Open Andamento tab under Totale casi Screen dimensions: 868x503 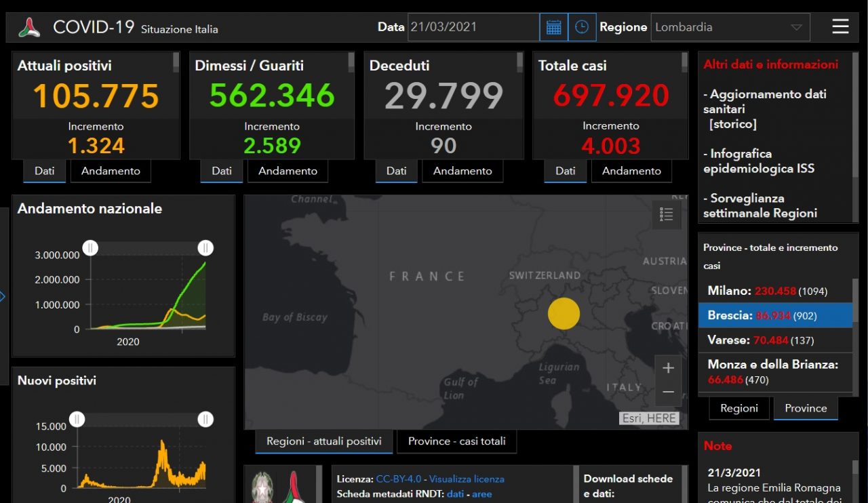tap(631, 171)
